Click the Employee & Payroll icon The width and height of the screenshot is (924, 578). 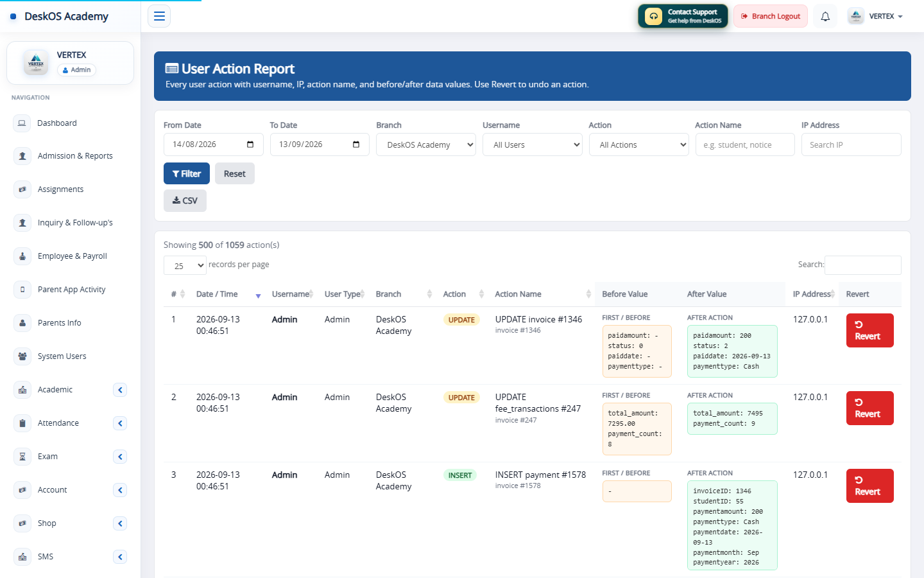pyautogui.click(x=22, y=256)
